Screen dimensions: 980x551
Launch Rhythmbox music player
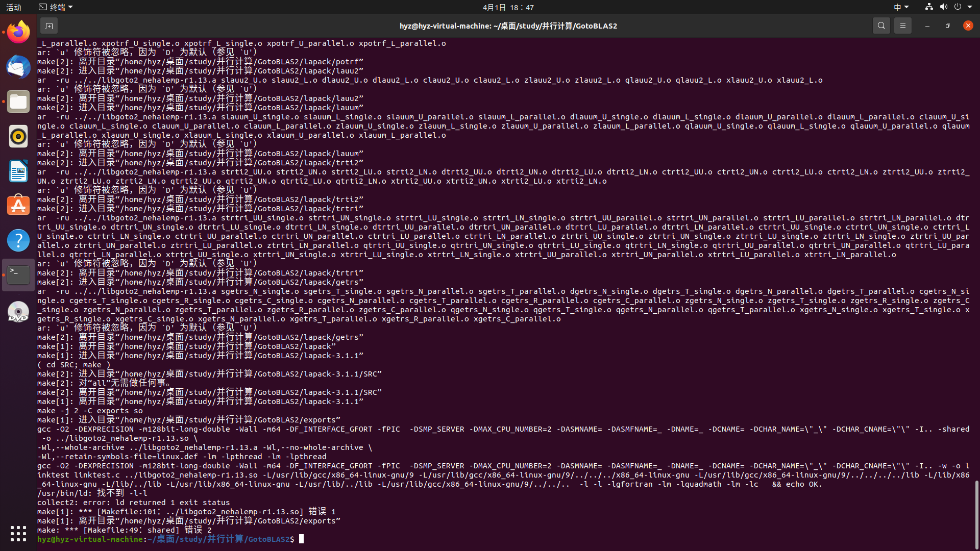[18, 136]
